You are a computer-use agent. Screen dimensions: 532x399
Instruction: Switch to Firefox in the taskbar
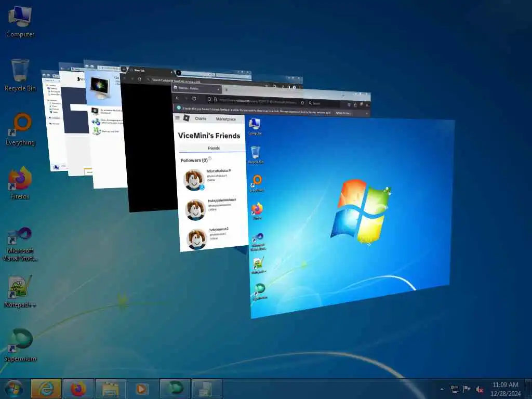pyautogui.click(x=78, y=389)
